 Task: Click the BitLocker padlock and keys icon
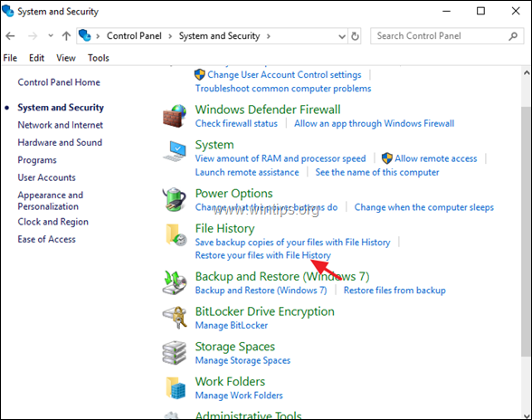pyautogui.click(x=176, y=317)
